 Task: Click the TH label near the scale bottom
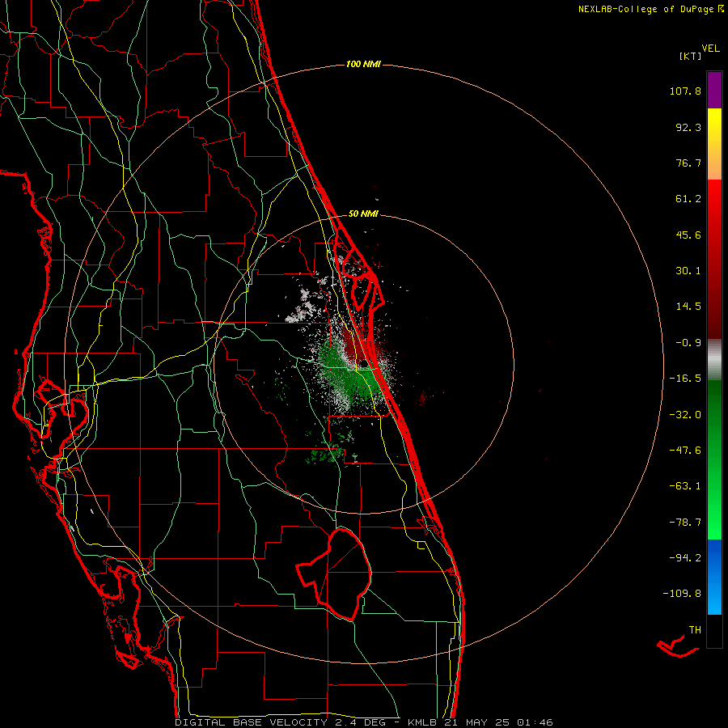click(x=695, y=630)
